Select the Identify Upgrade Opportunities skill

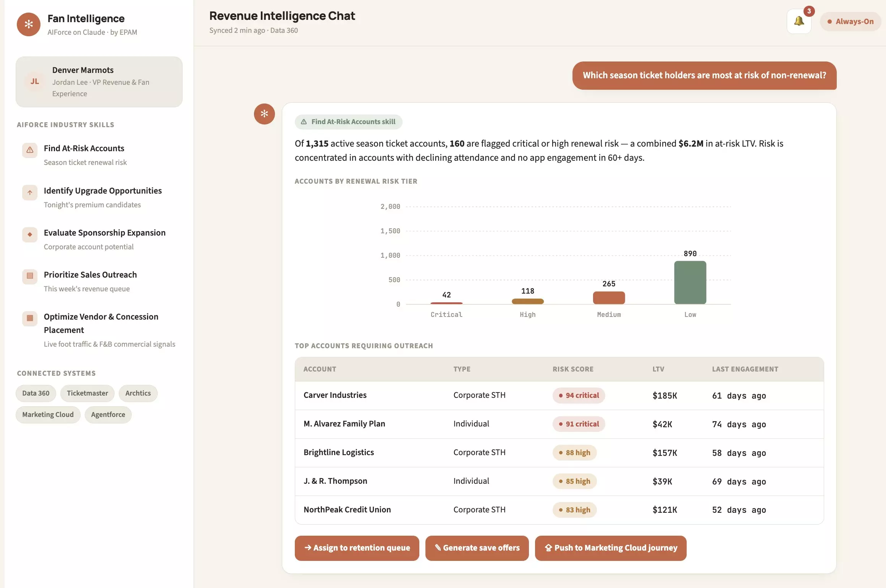(x=99, y=197)
